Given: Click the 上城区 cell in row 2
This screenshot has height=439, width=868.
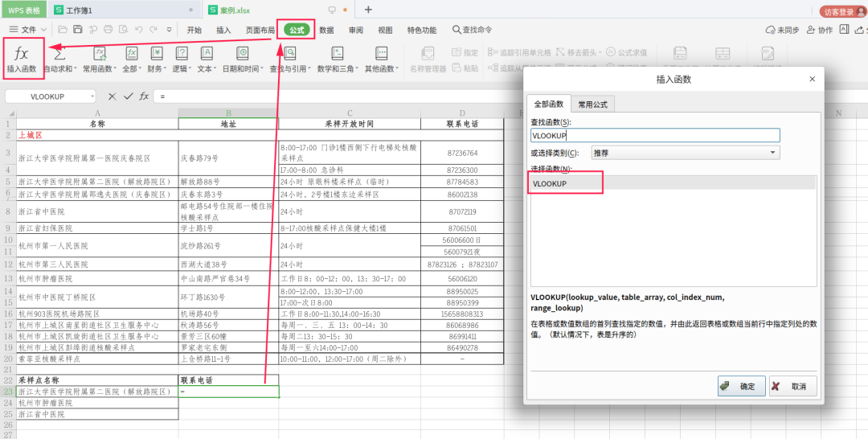Looking at the screenshot, I should [260, 135].
